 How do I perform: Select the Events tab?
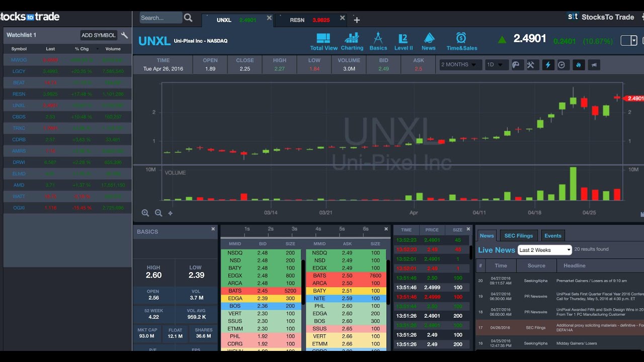tap(553, 236)
